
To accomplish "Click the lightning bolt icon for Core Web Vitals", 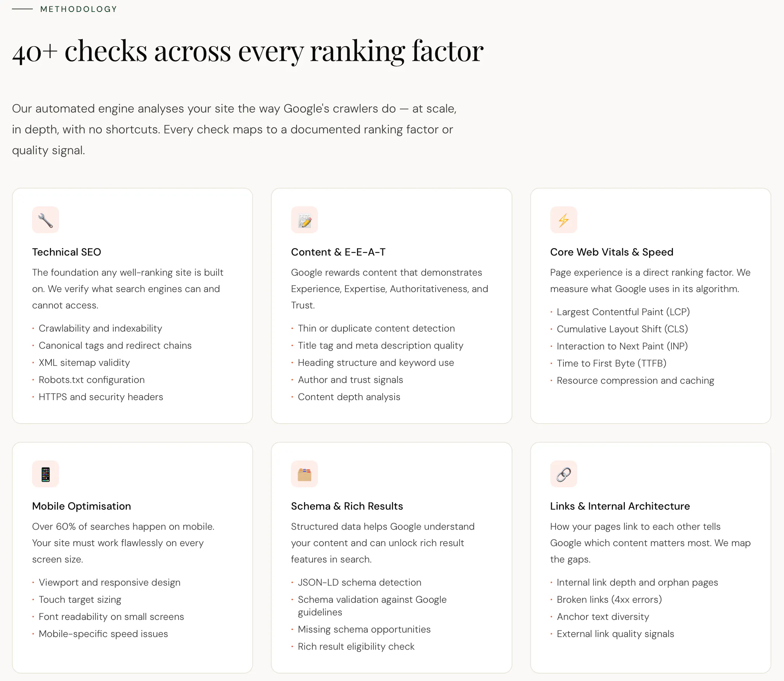I will coord(563,220).
